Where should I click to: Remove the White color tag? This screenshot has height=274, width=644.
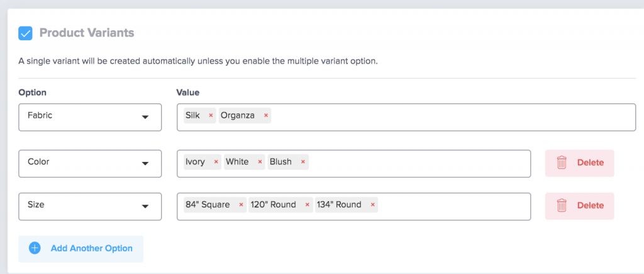[260, 162]
